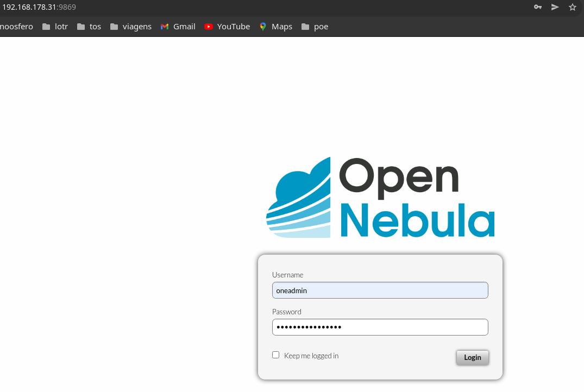Image resolution: width=584 pixels, height=392 pixels.
Task: Open the noosfero bookmark
Action: pos(16,27)
